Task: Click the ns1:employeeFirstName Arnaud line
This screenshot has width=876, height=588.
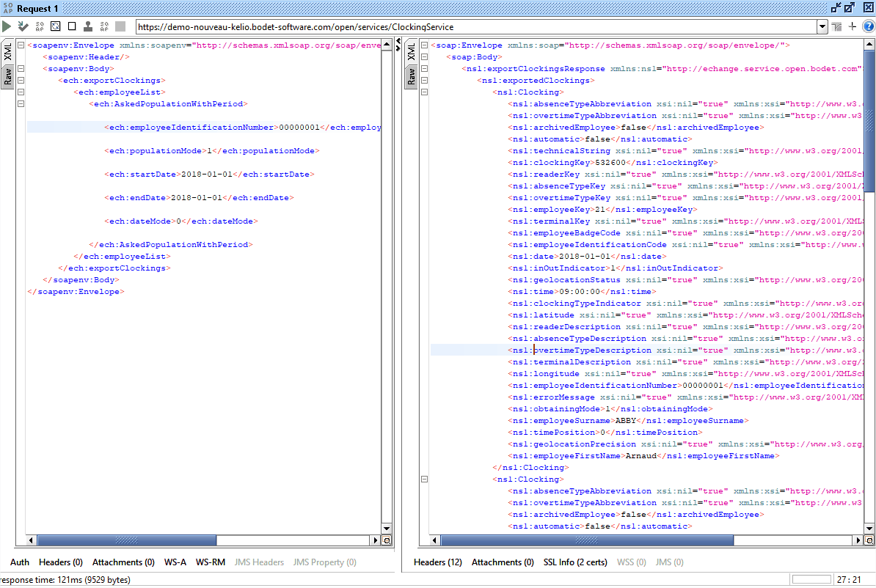Action: pyautogui.click(x=643, y=455)
